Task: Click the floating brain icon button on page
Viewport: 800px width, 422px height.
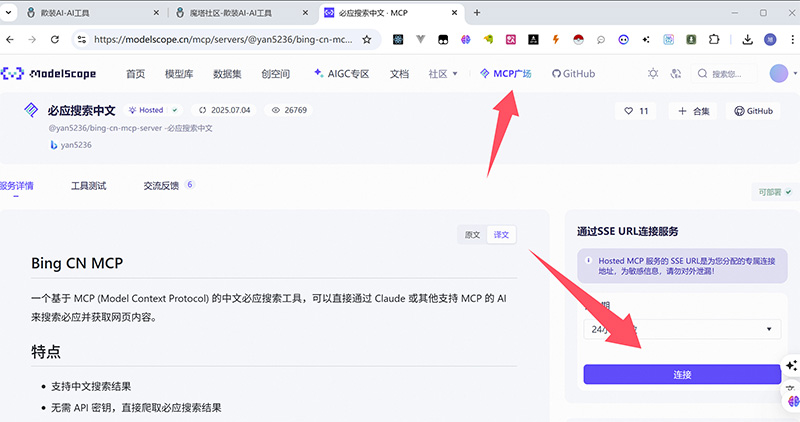Action: 793,402
